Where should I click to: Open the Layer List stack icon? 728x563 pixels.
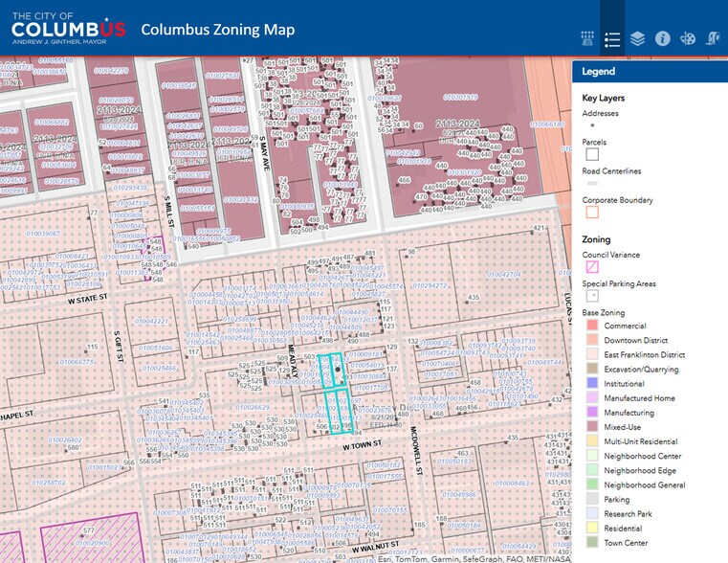[x=637, y=39]
